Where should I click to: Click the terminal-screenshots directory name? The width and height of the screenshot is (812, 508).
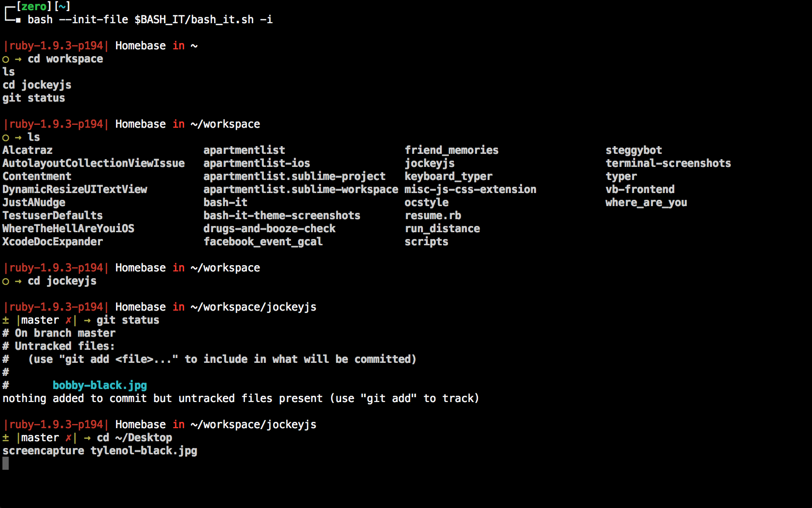[668, 164]
